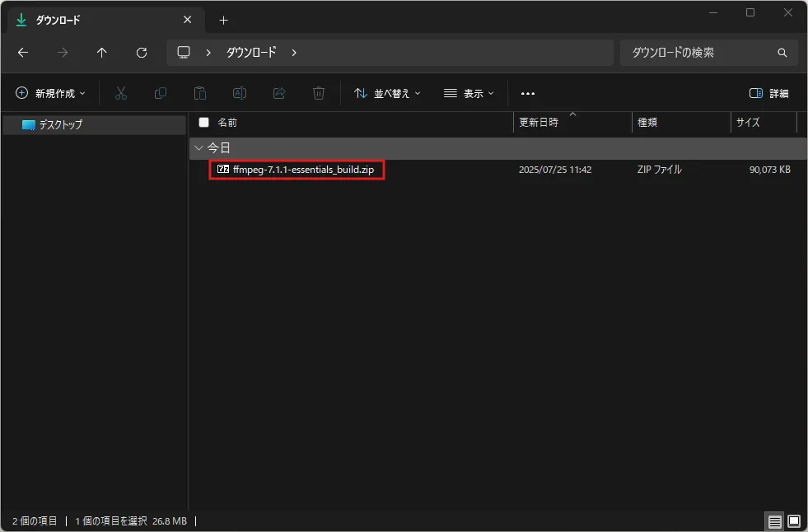Toggle the select-all checkbox beside 名前

(204, 122)
